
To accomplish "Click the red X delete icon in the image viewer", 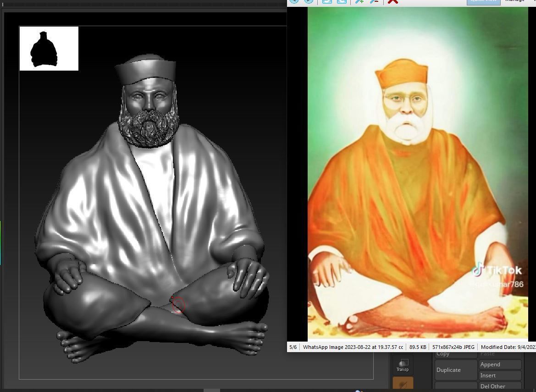I will (x=393, y=1).
